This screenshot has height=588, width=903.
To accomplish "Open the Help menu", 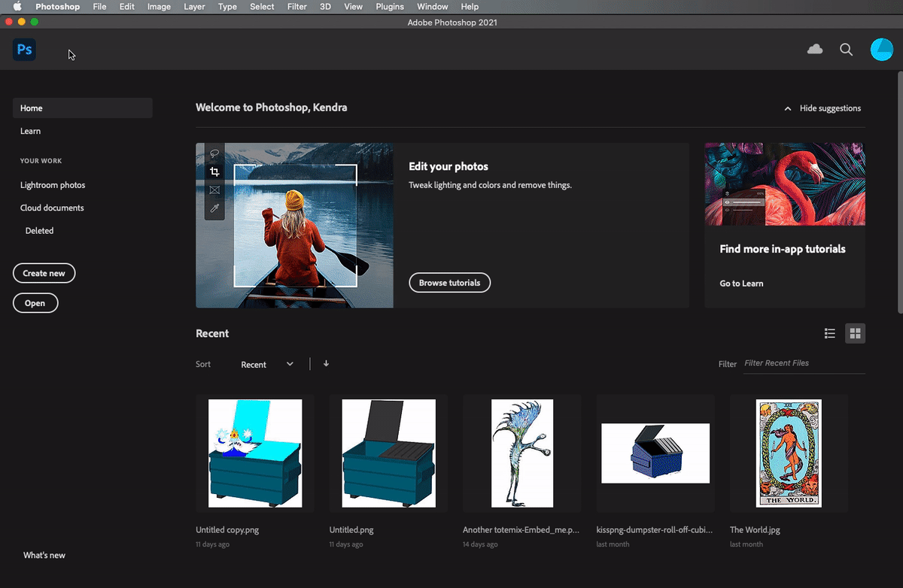I will pyautogui.click(x=470, y=7).
